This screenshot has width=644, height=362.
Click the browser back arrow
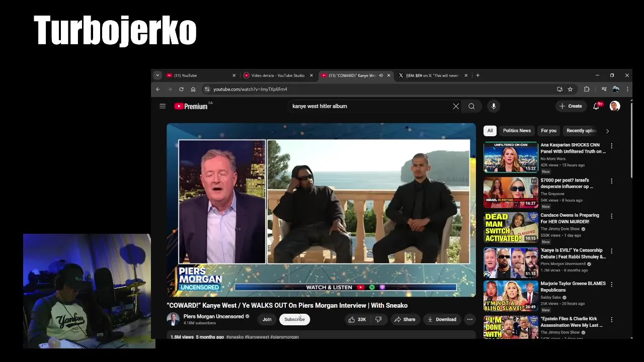click(x=158, y=89)
